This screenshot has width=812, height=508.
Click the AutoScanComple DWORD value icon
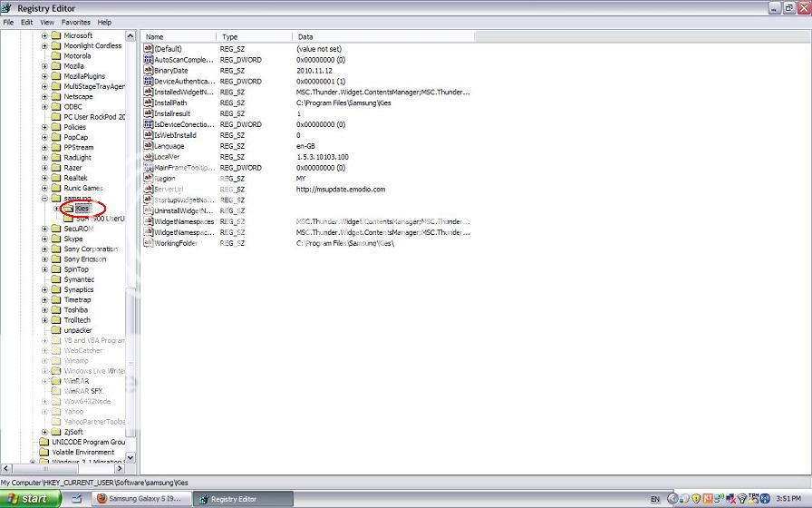[149, 60]
